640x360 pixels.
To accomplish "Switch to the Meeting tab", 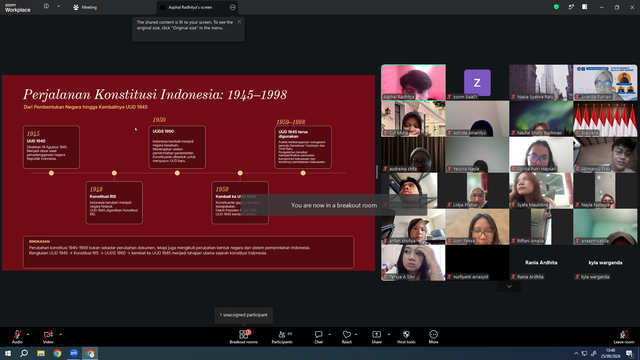I will pos(85,7).
